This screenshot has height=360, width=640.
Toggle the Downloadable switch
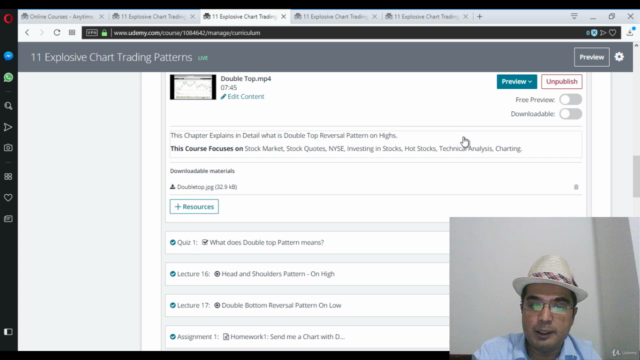click(571, 114)
